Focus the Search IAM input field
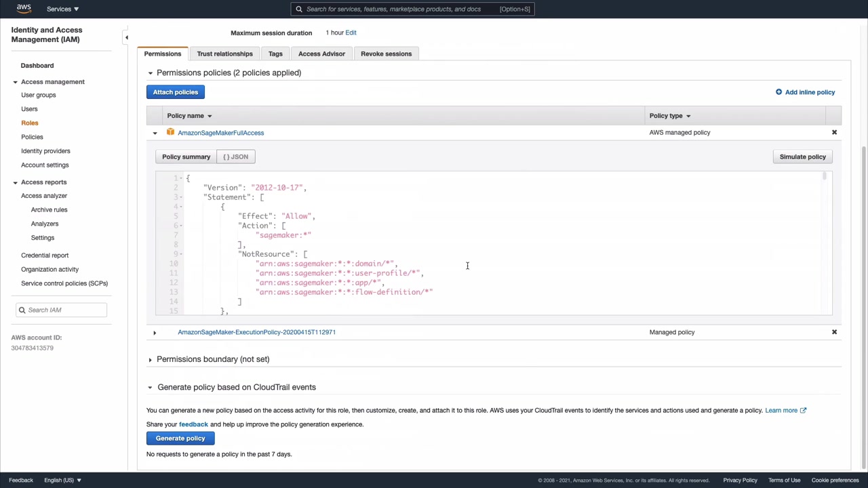Viewport: 868px width, 488px height. tap(61, 310)
